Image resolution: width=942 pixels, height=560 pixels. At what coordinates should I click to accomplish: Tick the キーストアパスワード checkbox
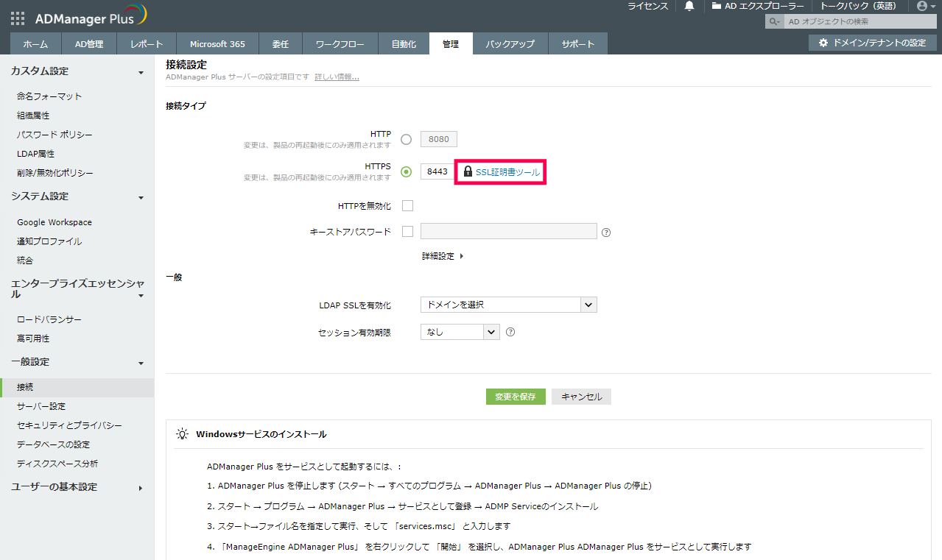407,232
